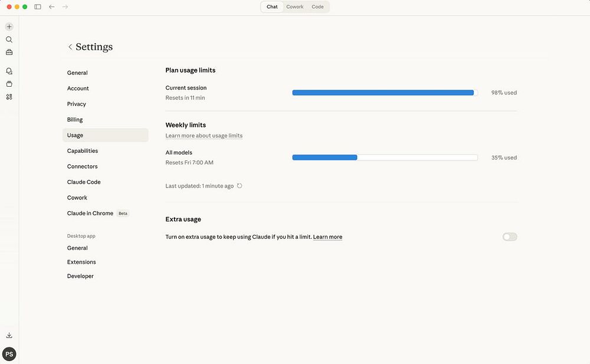This screenshot has height=364, width=590.
Task: Click the download icon at sidebar bottom
Action: (x=9, y=336)
